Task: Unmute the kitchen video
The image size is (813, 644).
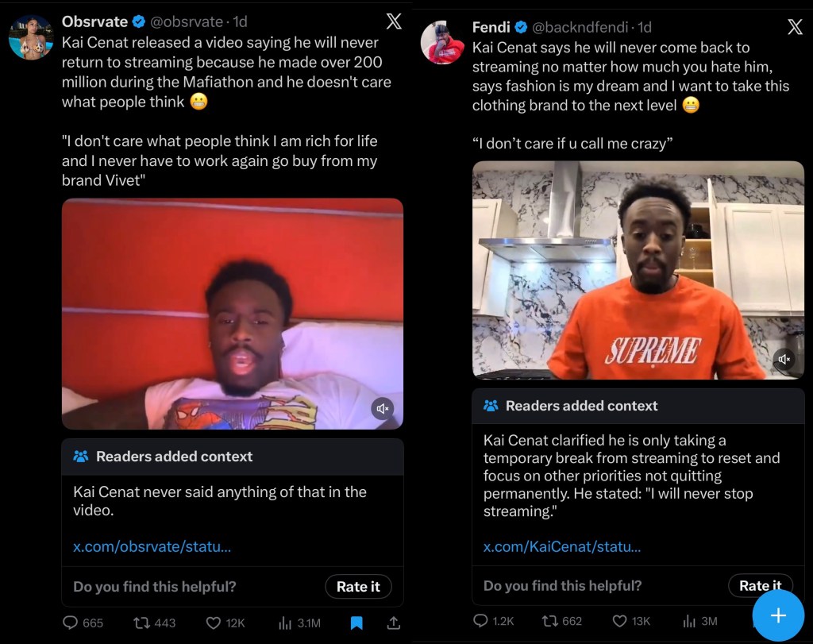Action: pos(784,359)
